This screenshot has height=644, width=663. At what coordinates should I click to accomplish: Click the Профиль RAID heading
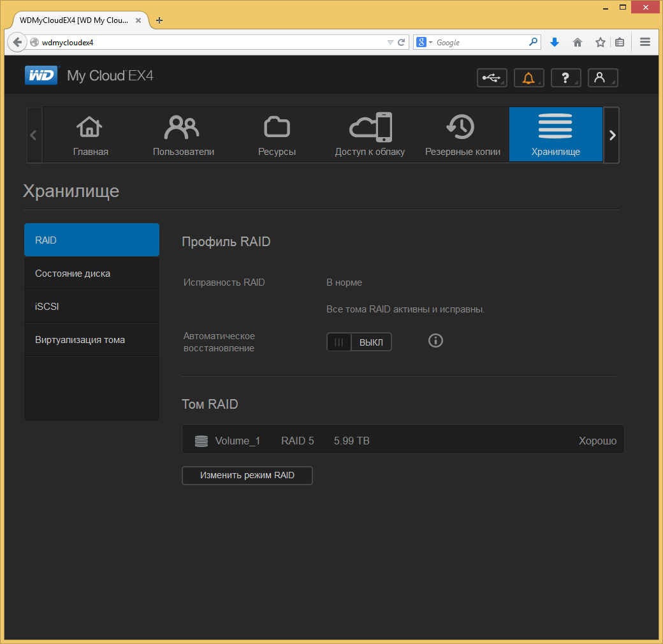tap(226, 242)
